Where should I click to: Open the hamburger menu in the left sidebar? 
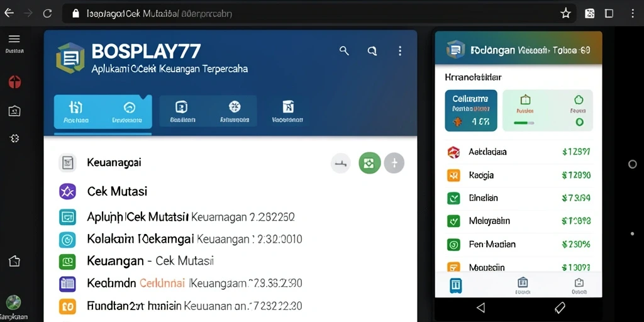(14, 39)
